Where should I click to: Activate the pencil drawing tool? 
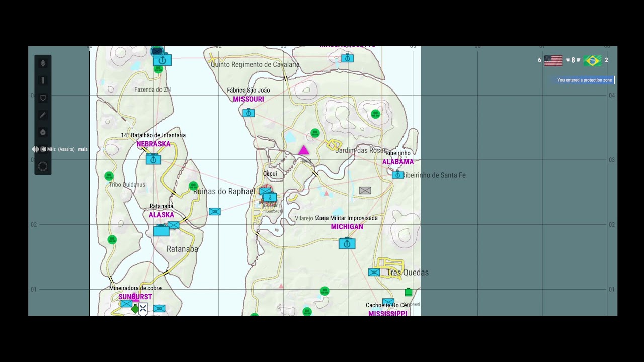click(43, 115)
